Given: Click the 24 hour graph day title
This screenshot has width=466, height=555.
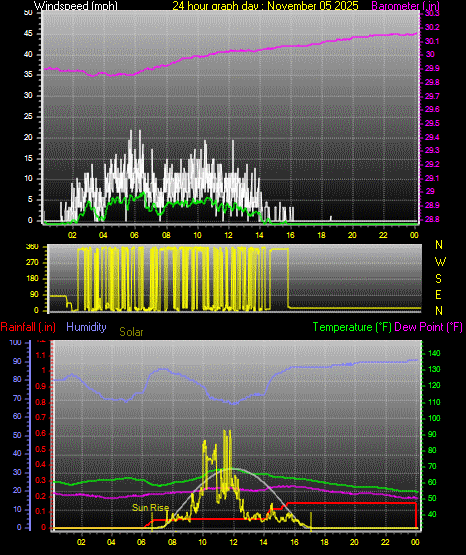Looking at the screenshot, I should coord(265,5).
